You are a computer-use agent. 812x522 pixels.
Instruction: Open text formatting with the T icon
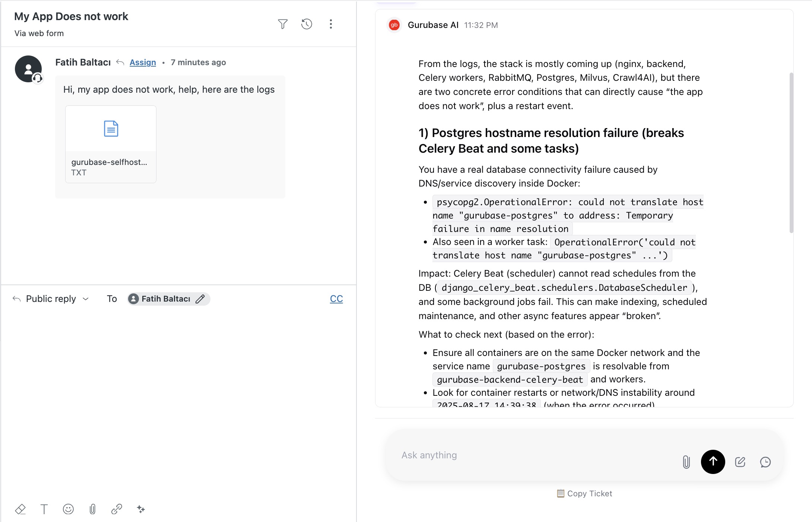pos(44,509)
